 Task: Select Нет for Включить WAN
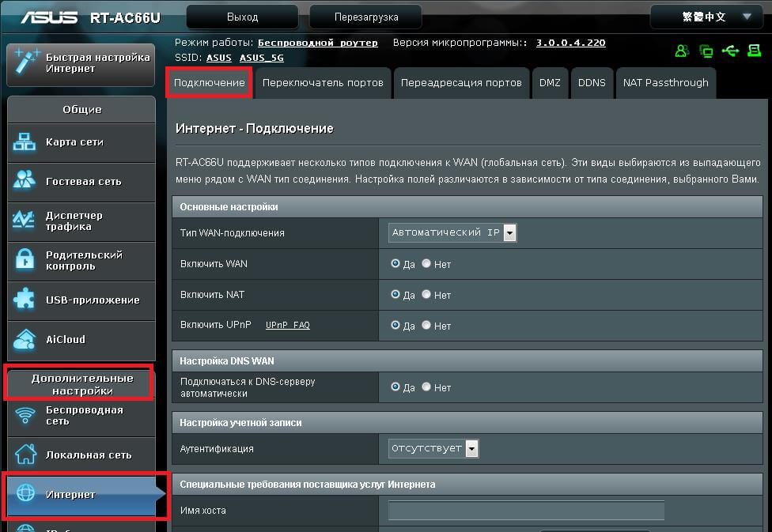(x=426, y=264)
